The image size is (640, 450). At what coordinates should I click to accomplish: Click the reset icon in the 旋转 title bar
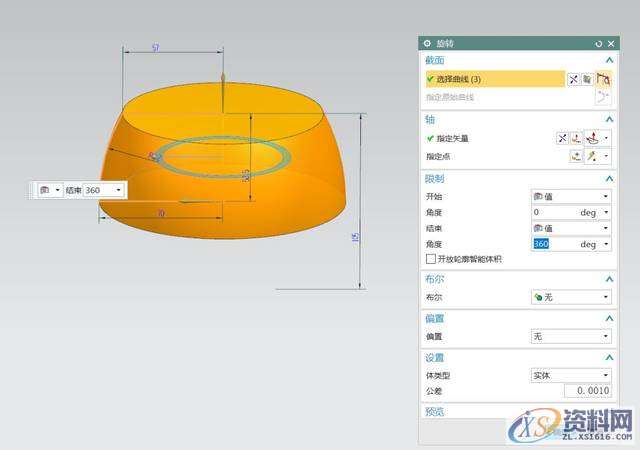click(x=598, y=44)
